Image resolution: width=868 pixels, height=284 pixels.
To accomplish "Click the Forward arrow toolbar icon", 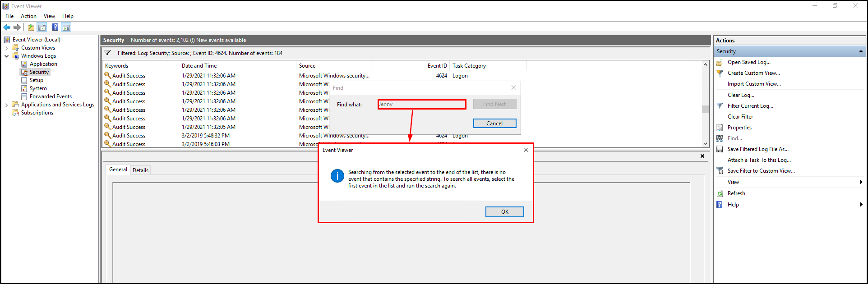I will [17, 27].
